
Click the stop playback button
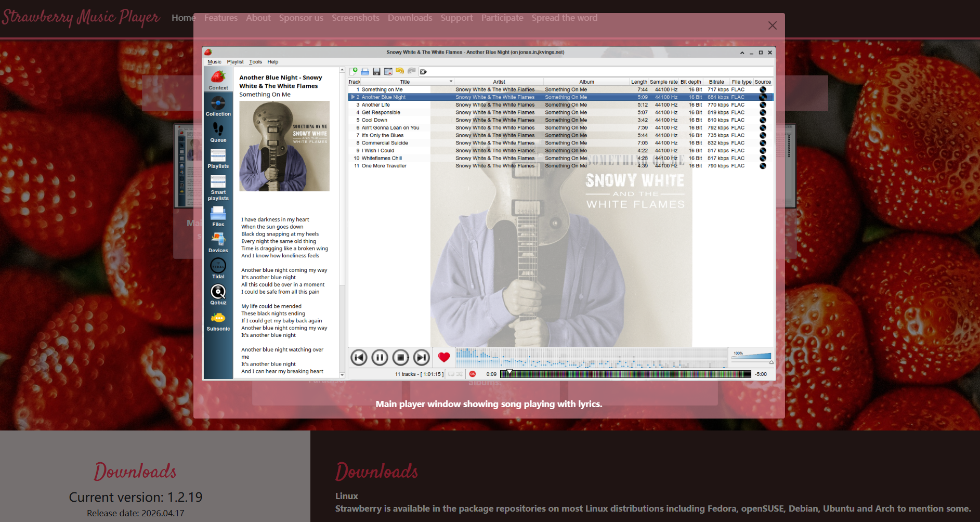click(400, 357)
